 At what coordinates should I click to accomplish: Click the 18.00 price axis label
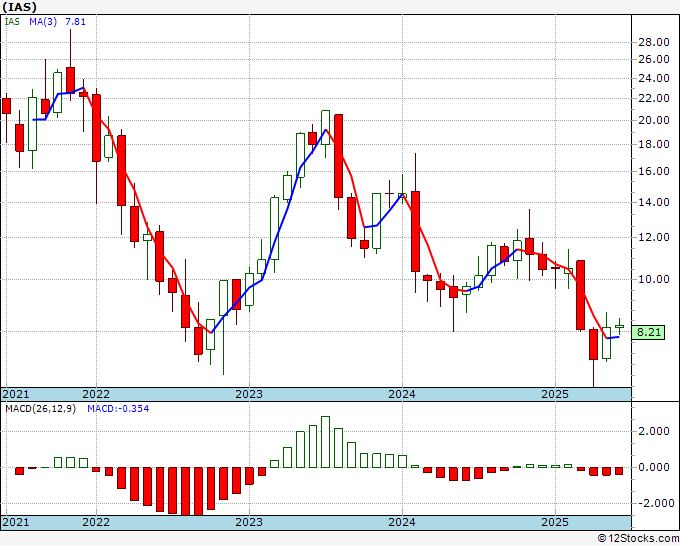[654, 144]
